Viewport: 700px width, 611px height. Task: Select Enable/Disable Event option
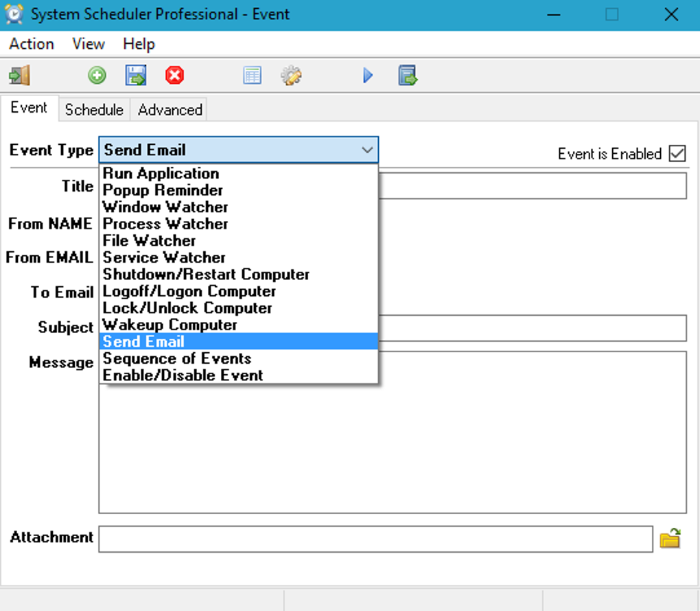pos(239,375)
